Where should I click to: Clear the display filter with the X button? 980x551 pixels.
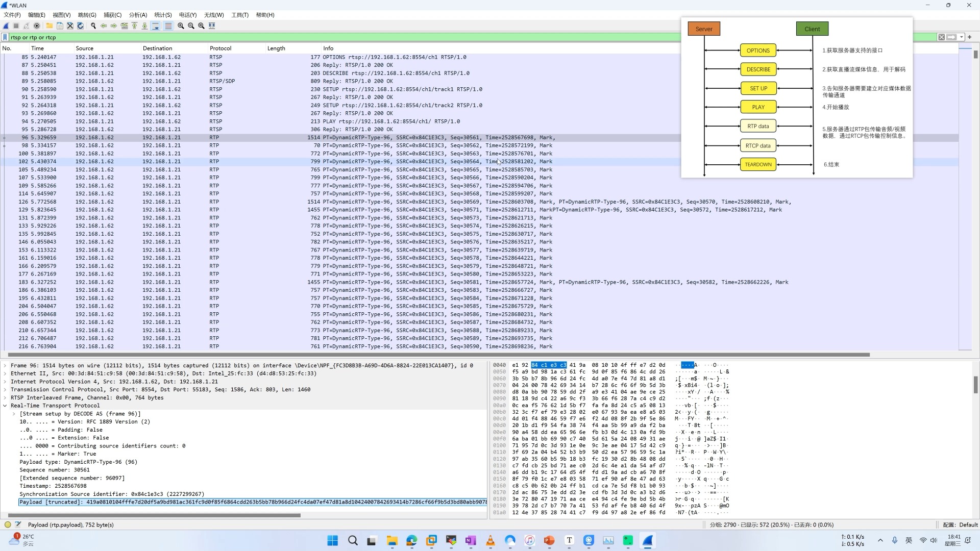click(941, 37)
